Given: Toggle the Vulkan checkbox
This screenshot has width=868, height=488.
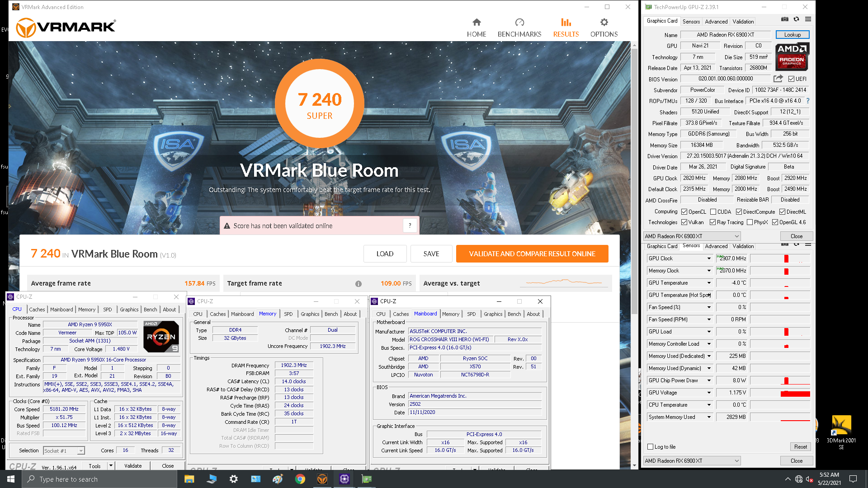Looking at the screenshot, I should 684,222.
